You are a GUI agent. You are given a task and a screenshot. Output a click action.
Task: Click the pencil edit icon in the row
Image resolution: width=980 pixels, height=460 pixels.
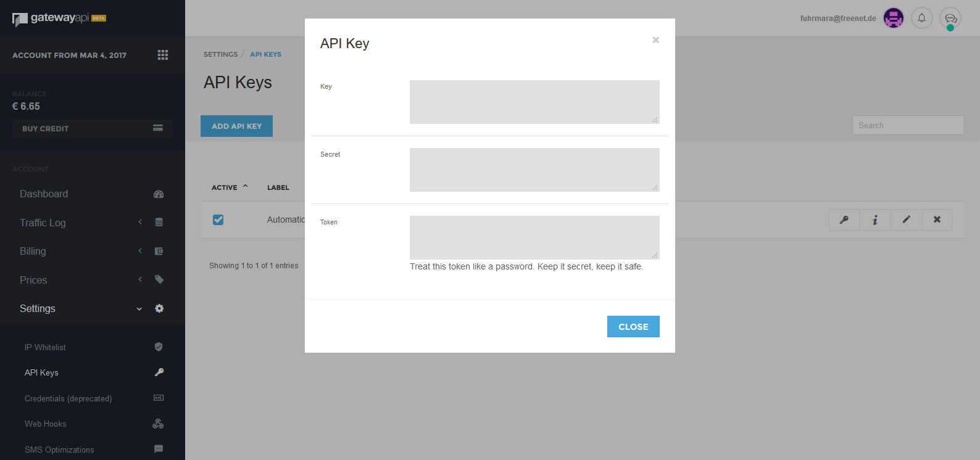point(907,220)
